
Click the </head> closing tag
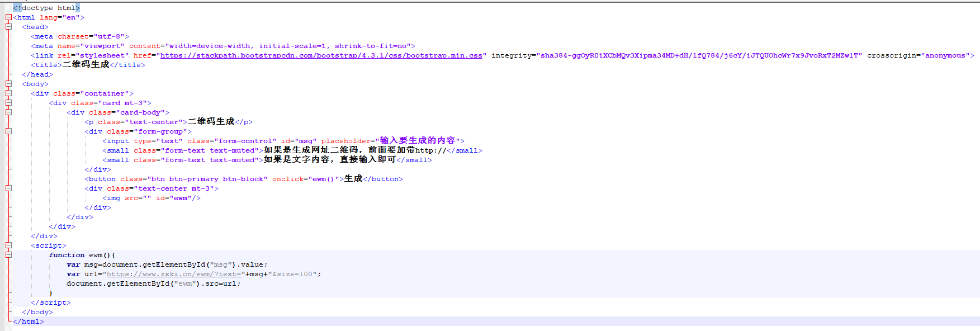click(x=37, y=74)
